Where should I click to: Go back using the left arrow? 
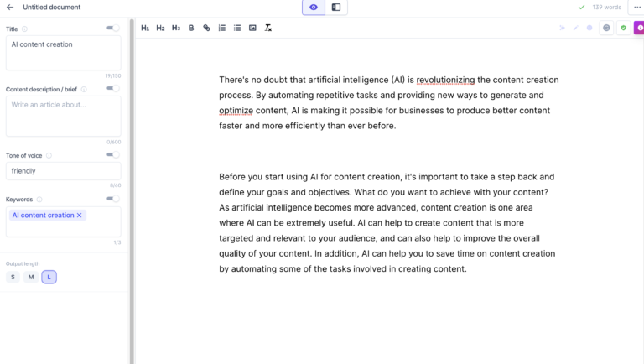pyautogui.click(x=10, y=7)
